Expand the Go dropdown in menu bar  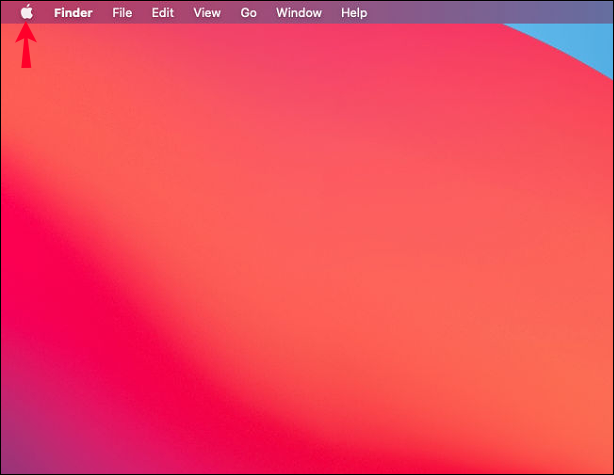(248, 13)
